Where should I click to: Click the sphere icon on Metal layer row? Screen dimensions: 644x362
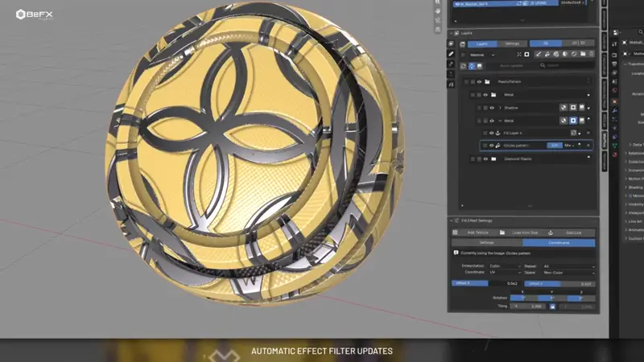pos(563,120)
